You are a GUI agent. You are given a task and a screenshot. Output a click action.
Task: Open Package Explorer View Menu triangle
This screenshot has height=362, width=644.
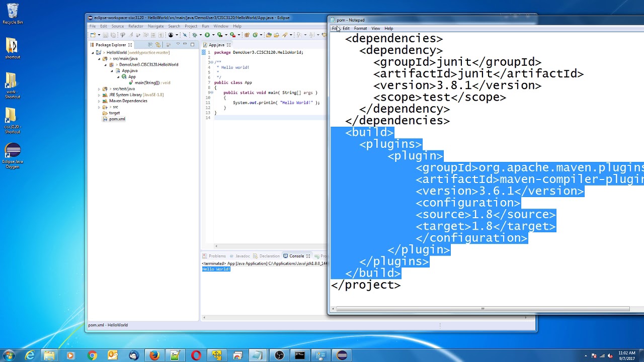click(178, 45)
